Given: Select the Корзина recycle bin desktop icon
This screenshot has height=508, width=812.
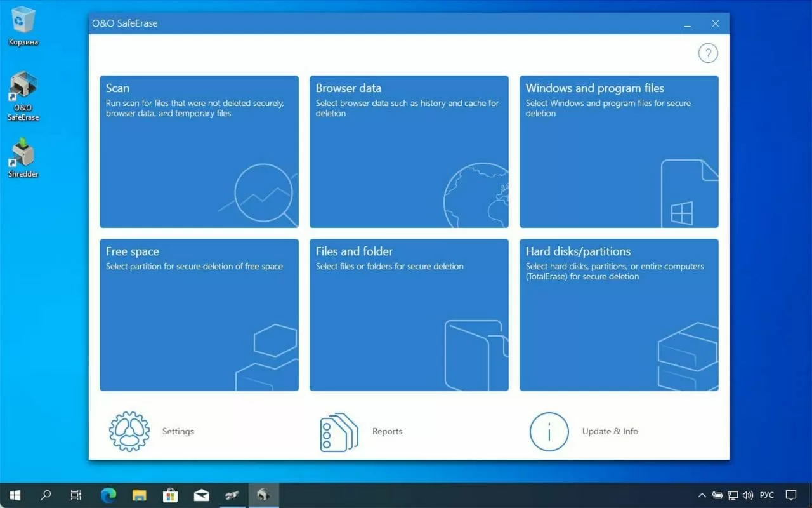Looking at the screenshot, I should pyautogui.click(x=23, y=27).
